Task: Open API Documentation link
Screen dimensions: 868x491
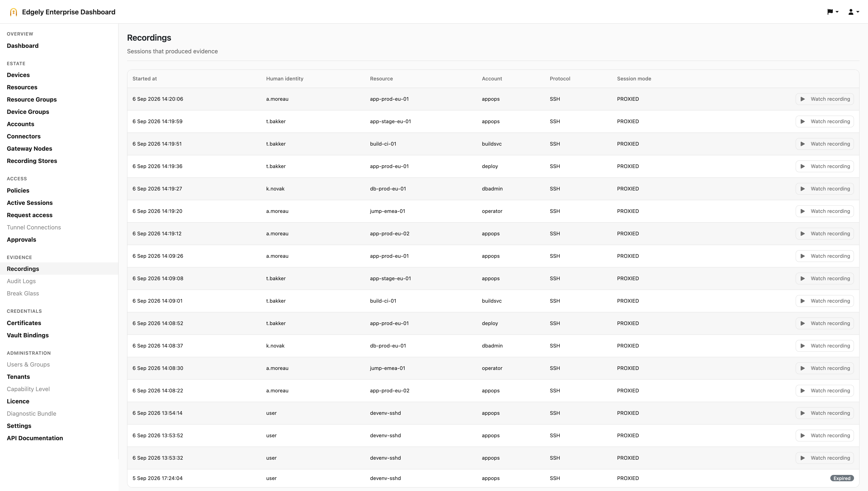Action: coord(35,438)
